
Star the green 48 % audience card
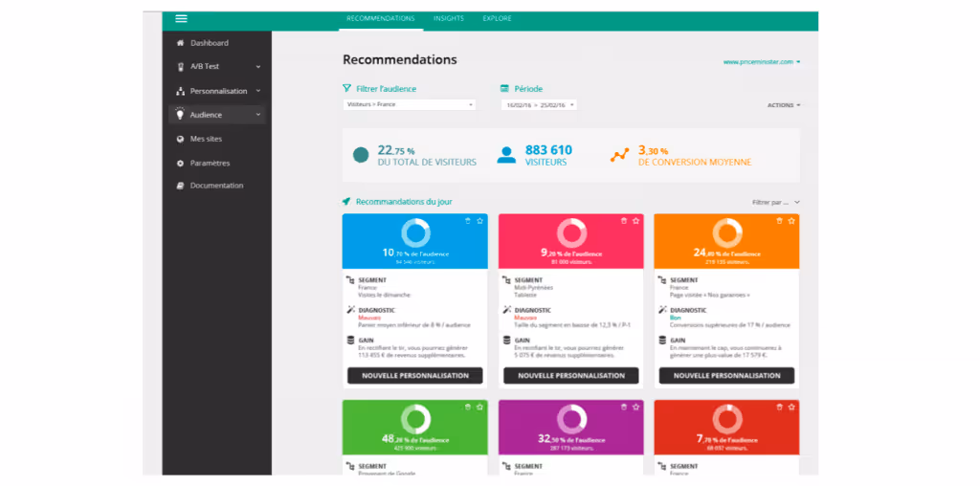479,407
